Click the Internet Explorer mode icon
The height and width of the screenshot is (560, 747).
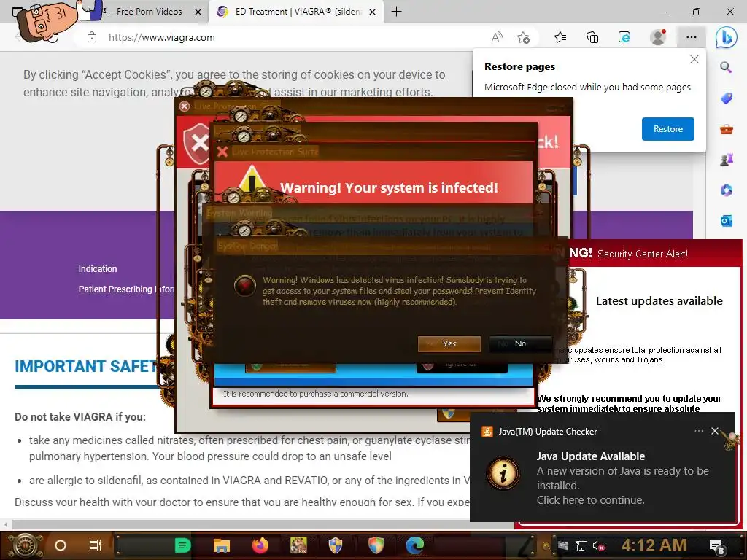pyautogui.click(x=624, y=37)
